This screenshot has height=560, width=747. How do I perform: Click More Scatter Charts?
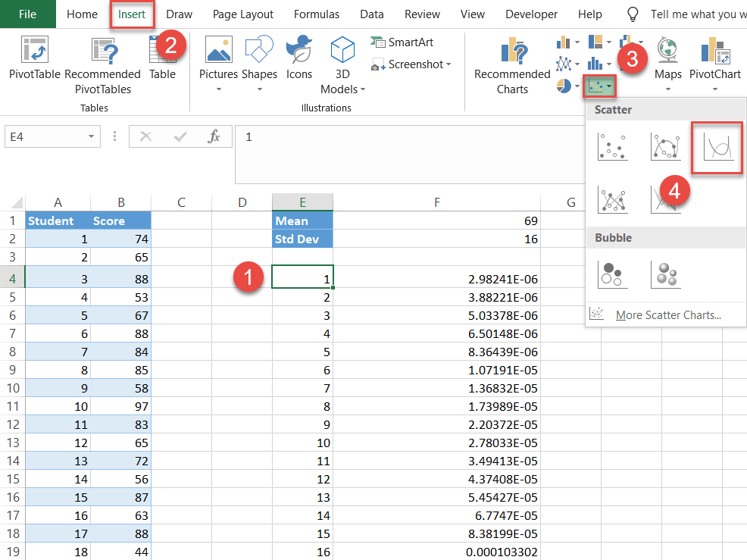tap(668, 314)
